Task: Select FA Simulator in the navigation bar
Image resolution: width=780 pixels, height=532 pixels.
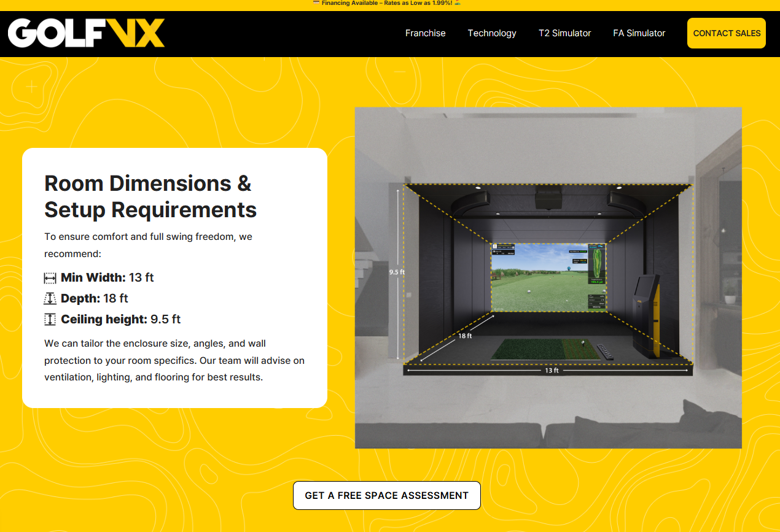Action: [x=639, y=33]
